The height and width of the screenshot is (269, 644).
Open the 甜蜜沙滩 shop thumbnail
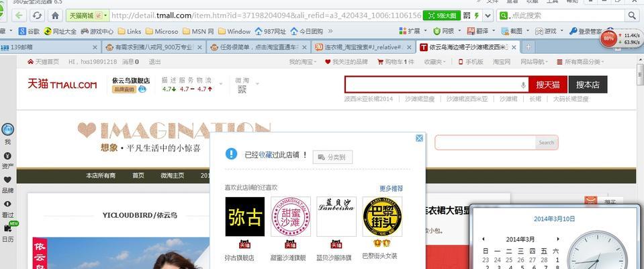click(290, 217)
